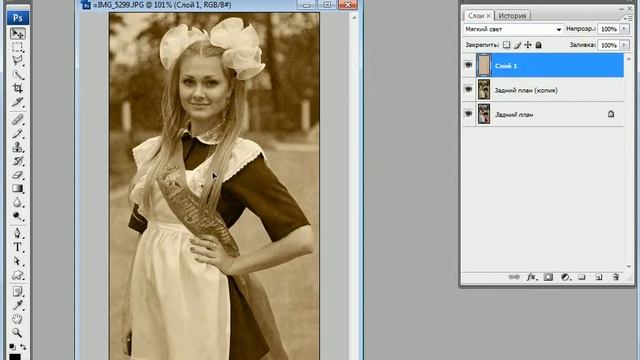Toggle lock transparent pixels
640x360 pixels.
tap(507, 45)
